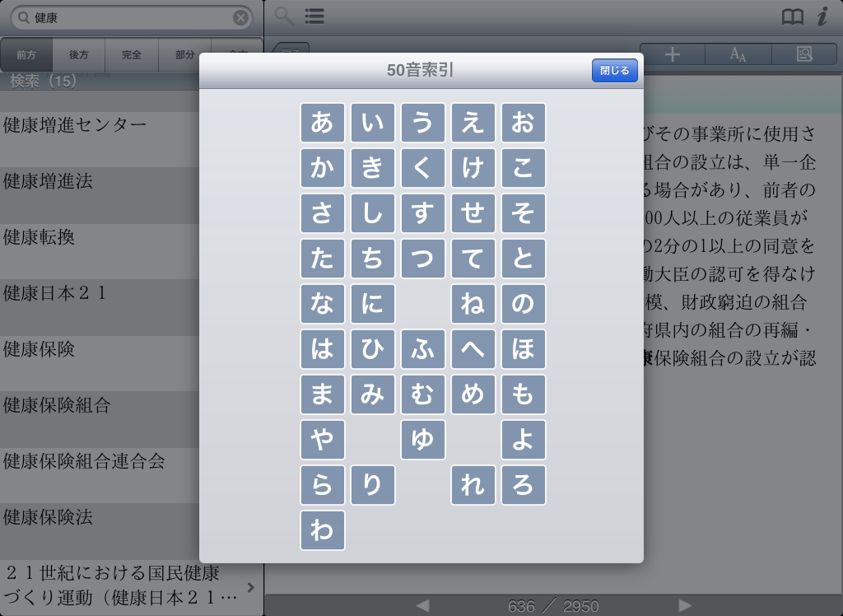The width and height of the screenshot is (843, 616).
Task: Go to the previous page arrow
Action: [x=422, y=606]
